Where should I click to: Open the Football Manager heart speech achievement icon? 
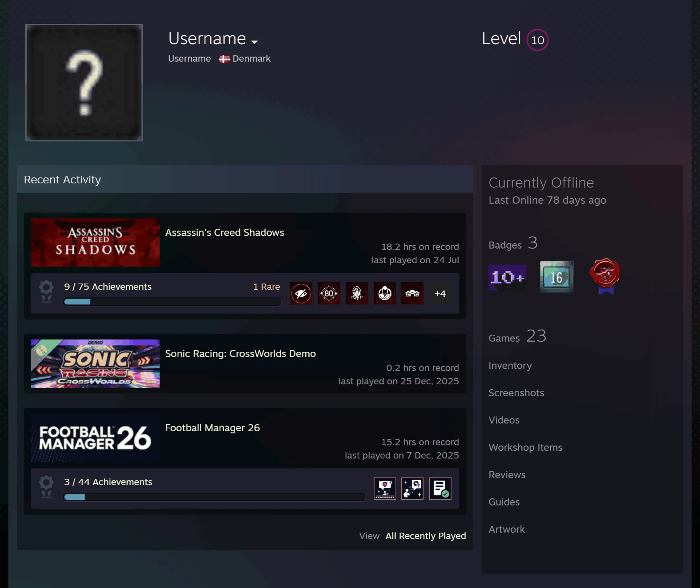click(385, 488)
